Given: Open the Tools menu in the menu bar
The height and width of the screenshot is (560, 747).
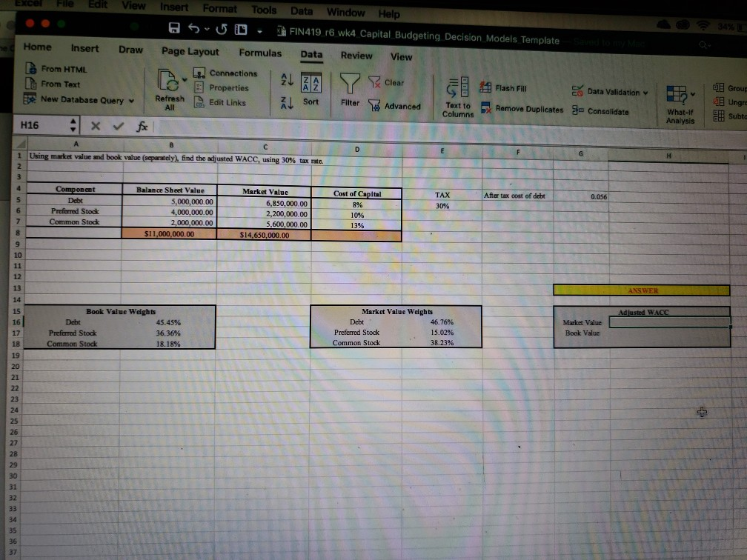Looking at the screenshot, I should coord(264,10).
